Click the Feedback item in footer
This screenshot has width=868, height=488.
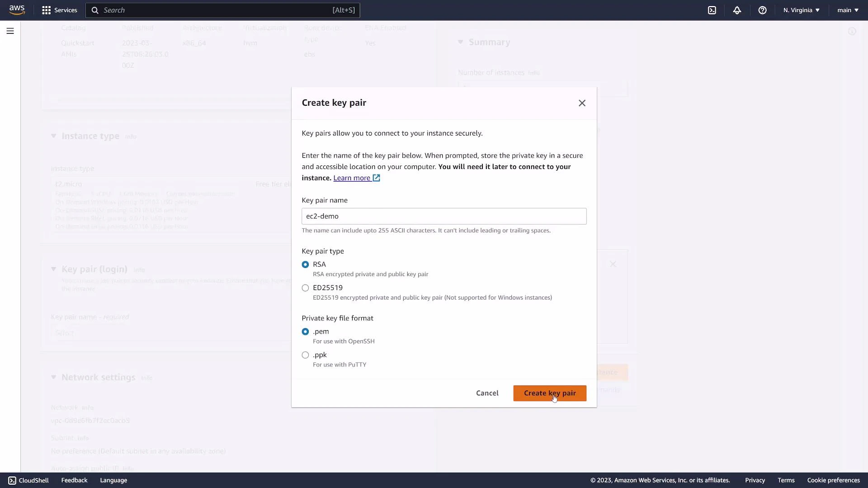[x=74, y=480]
